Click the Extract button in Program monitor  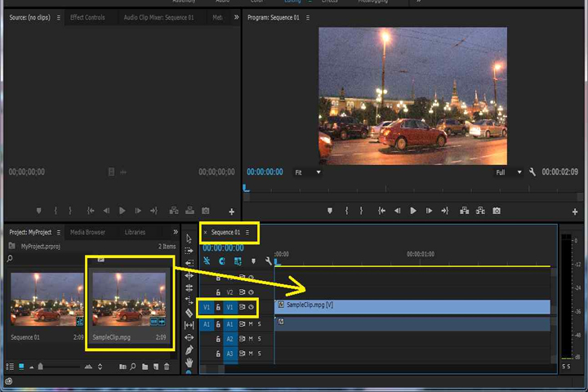(480, 211)
